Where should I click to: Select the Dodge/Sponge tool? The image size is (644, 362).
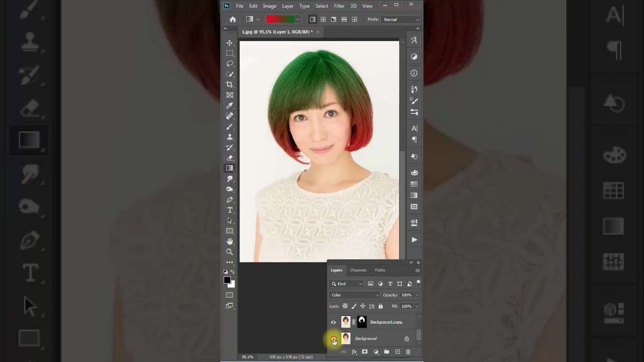pos(229,190)
